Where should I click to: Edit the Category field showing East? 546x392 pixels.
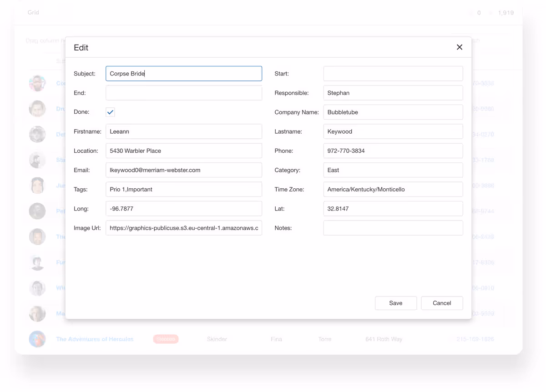pyautogui.click(x=393, y=170)
